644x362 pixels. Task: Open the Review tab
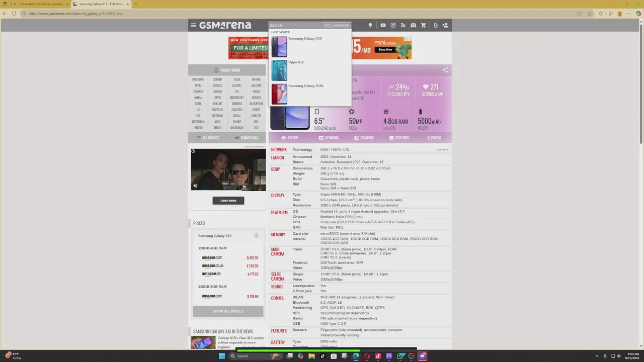point(289,138)
